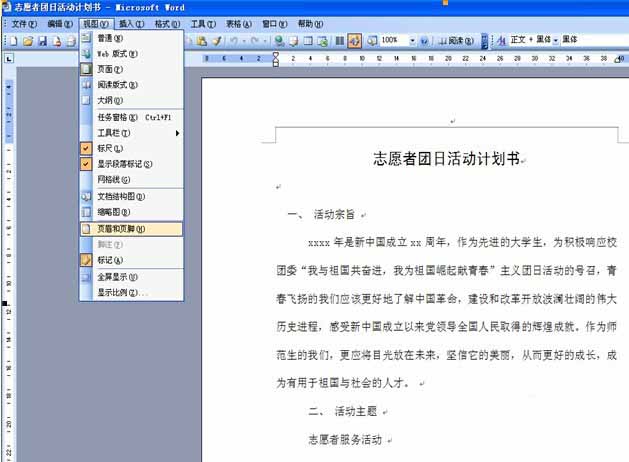Open the Tools (工具) menu
629x462 pixels.
coord(203,24)
